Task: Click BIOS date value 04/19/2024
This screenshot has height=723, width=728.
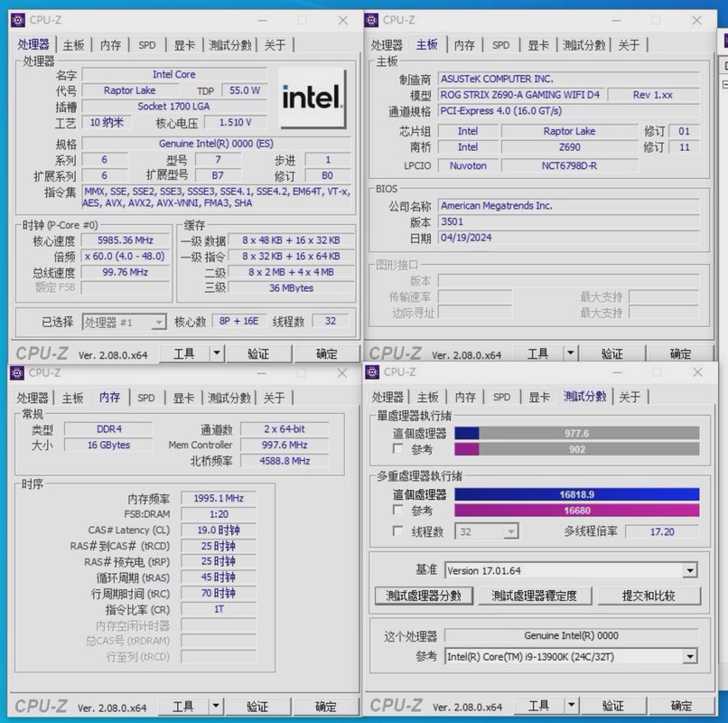Action: click(569, 238)
